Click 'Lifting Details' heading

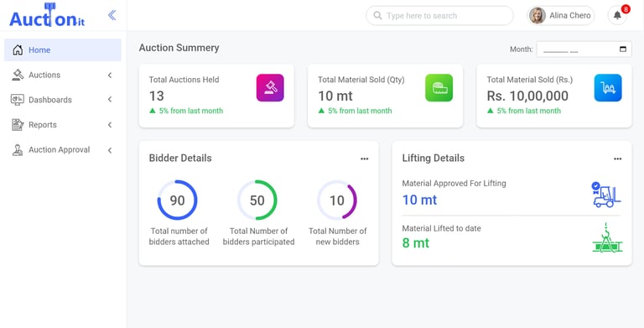434,159
